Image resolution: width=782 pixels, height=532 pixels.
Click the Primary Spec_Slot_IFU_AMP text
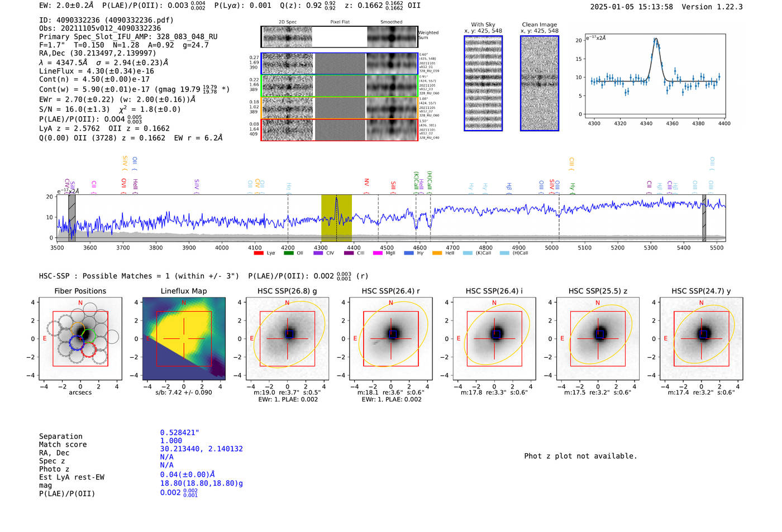point(128,36)
